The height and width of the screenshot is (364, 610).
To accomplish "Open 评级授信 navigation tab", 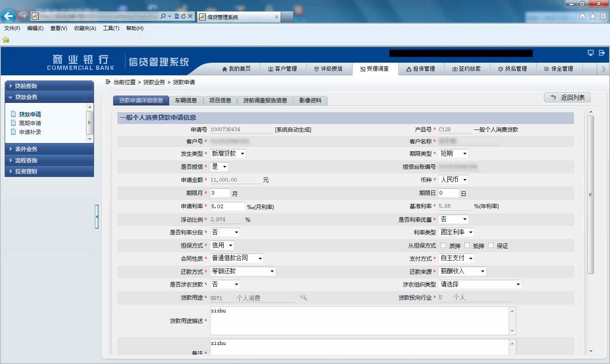I will click(328, 69).
